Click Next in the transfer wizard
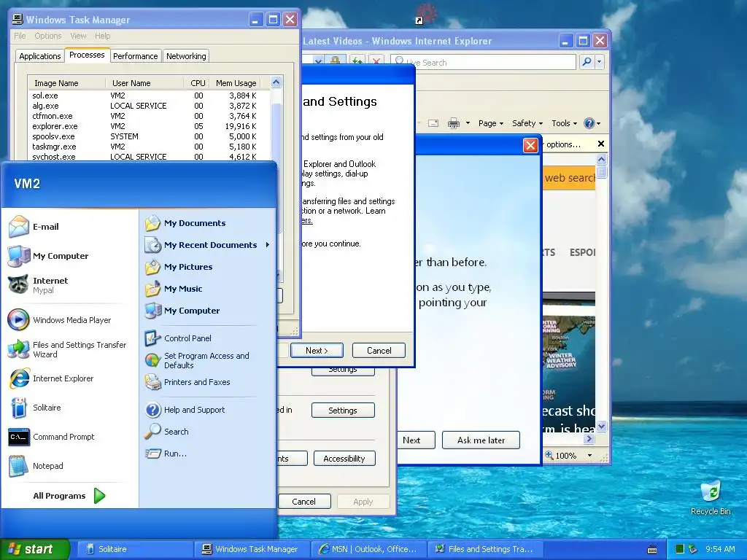Screen dimensions: 747x560 click(x=317, y=351)
